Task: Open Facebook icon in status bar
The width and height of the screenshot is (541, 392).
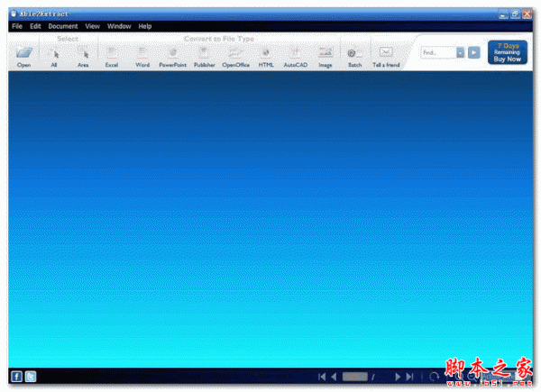Action: click(x=16, y=377)
